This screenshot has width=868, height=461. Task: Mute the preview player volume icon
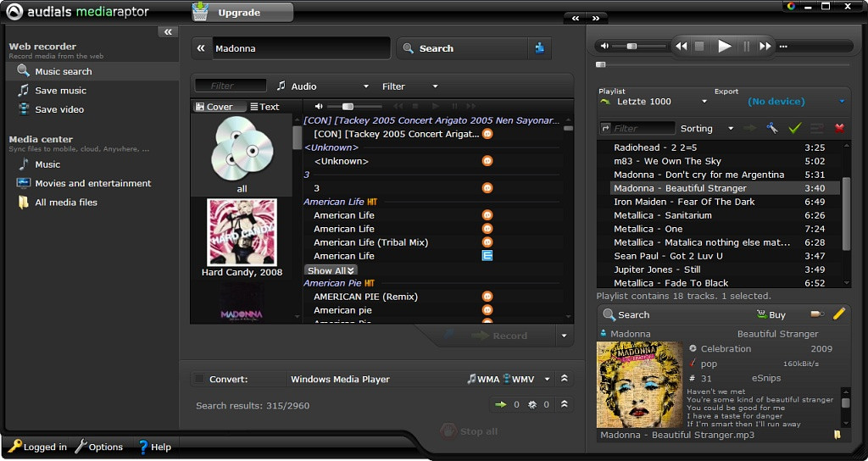click(319, 106)
